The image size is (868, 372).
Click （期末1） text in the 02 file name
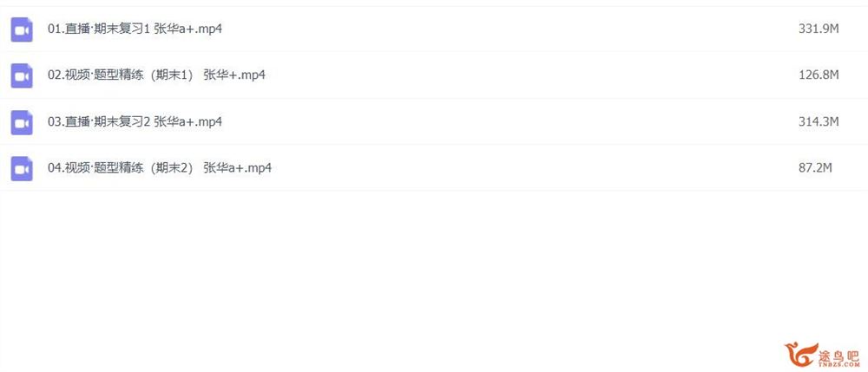(x=174, y=75)
